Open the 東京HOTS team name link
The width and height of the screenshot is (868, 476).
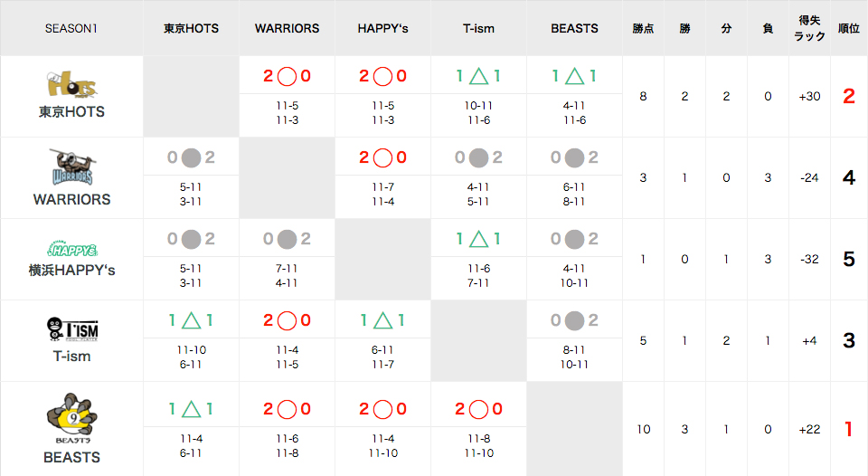pos(71,112)
